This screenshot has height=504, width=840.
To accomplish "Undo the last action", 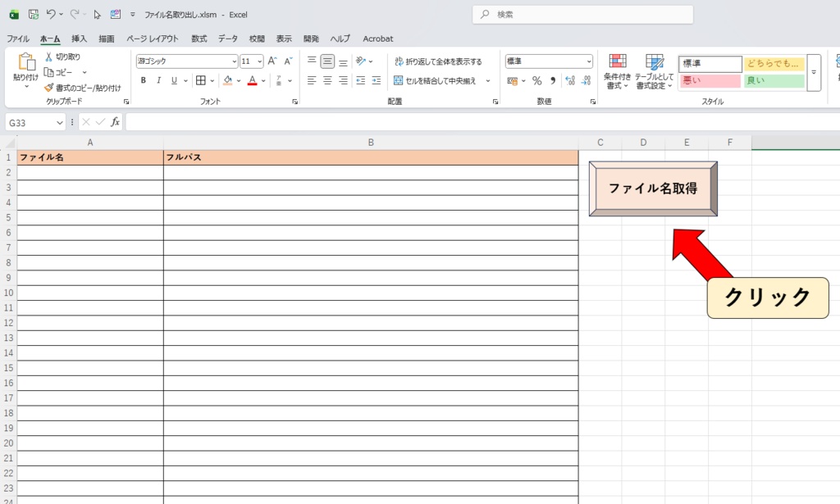I will pos(51,15).
